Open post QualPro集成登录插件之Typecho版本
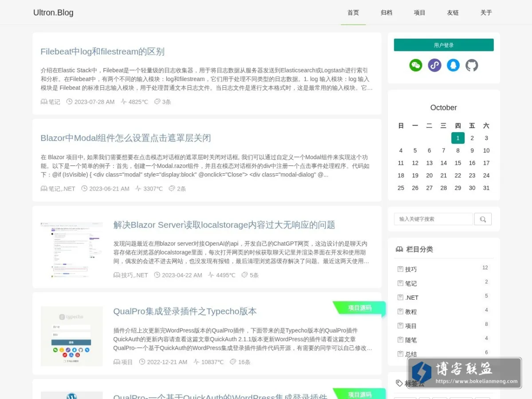This screenshot has width=532, height=399. coord(185,311)
